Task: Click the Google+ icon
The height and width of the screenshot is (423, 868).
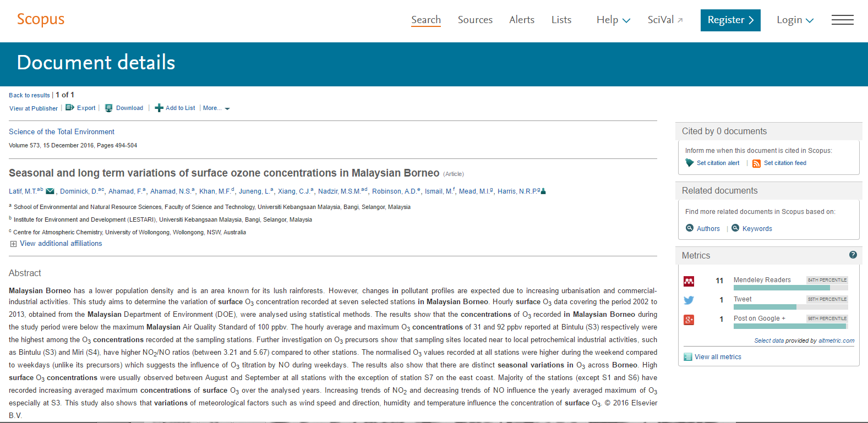Action: point(689,320)
